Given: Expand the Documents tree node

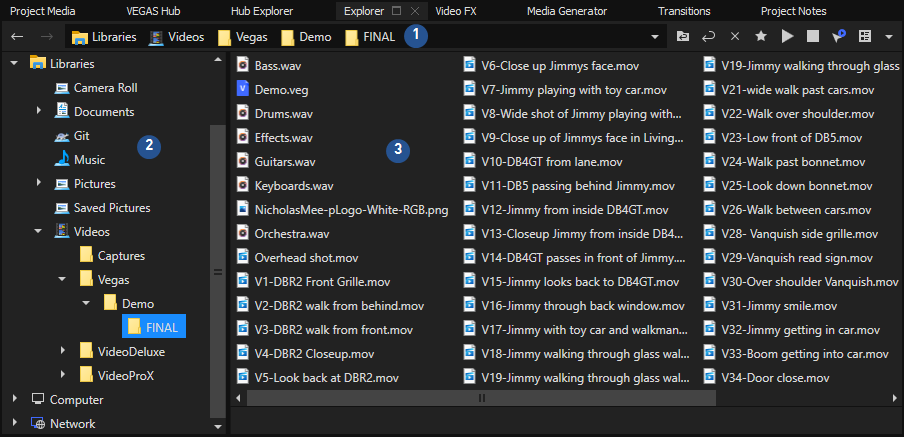Looking at the screenshot, I should (39, 111).
